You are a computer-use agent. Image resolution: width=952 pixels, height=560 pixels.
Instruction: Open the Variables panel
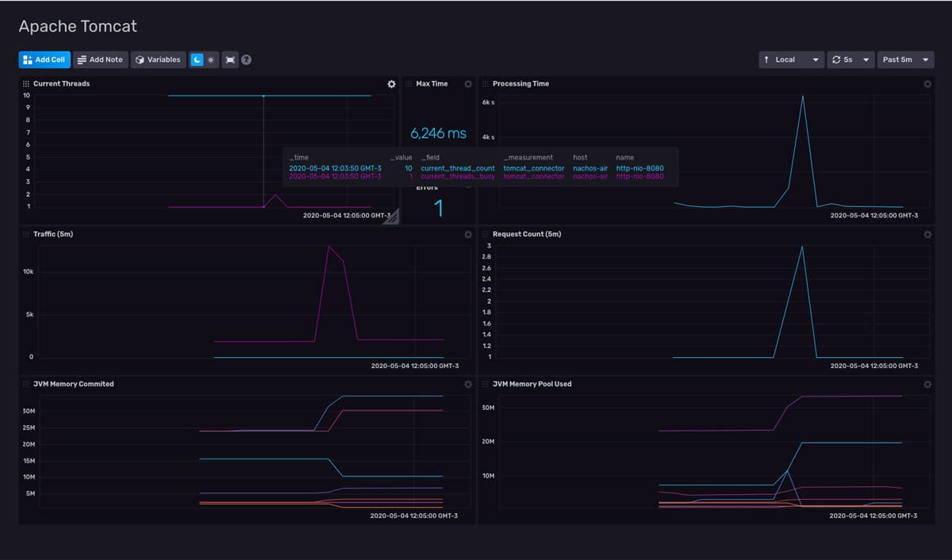coord(158,59)
